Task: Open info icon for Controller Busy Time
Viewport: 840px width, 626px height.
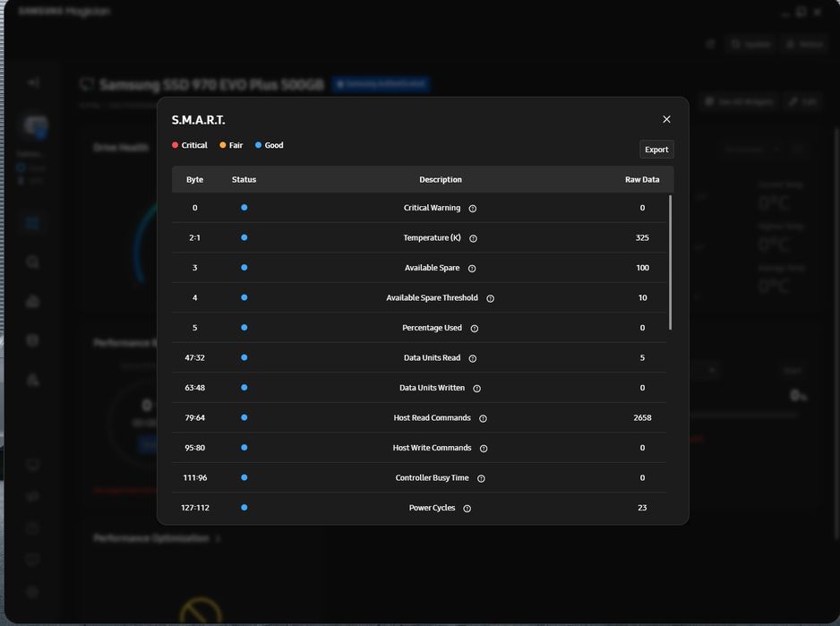Action: point(481,478)
